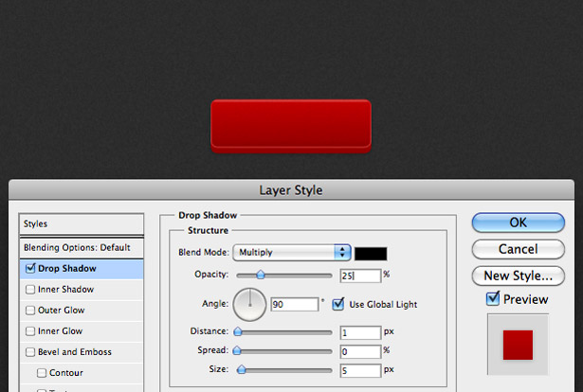Screen dimensions: 583x392
Task: Click the Size slider handle
Action: click(242, 369)
